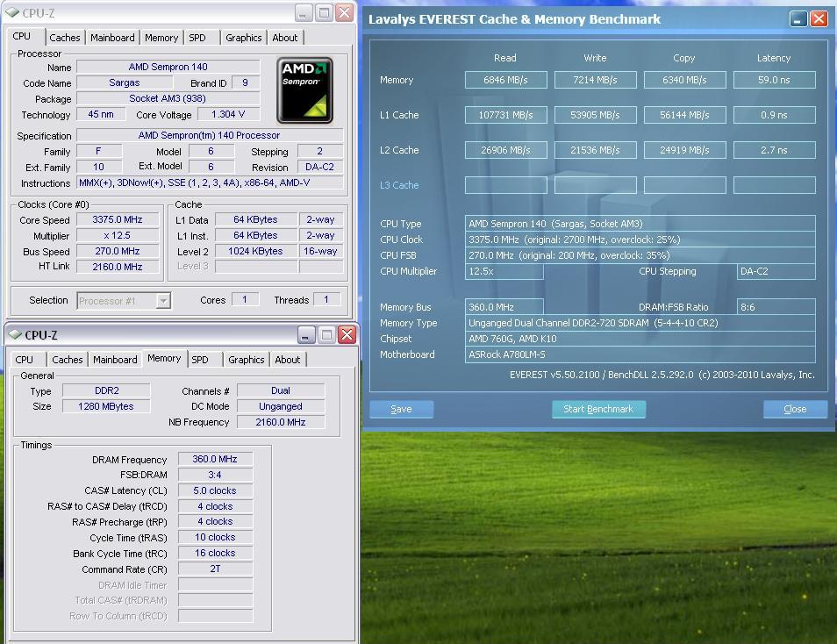
Task: Click NB Frequency value 2160.0 MHz
Action: [x=281, y=422]
